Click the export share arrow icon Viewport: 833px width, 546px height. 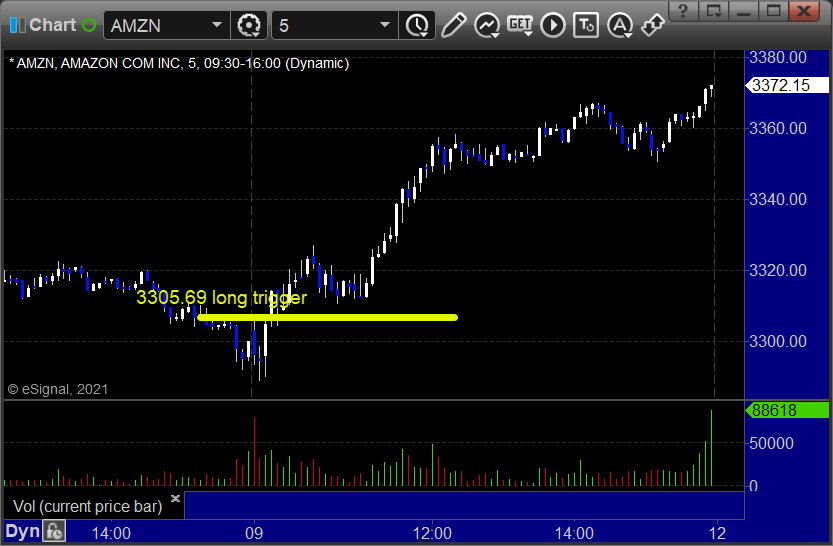click(652, 25)
